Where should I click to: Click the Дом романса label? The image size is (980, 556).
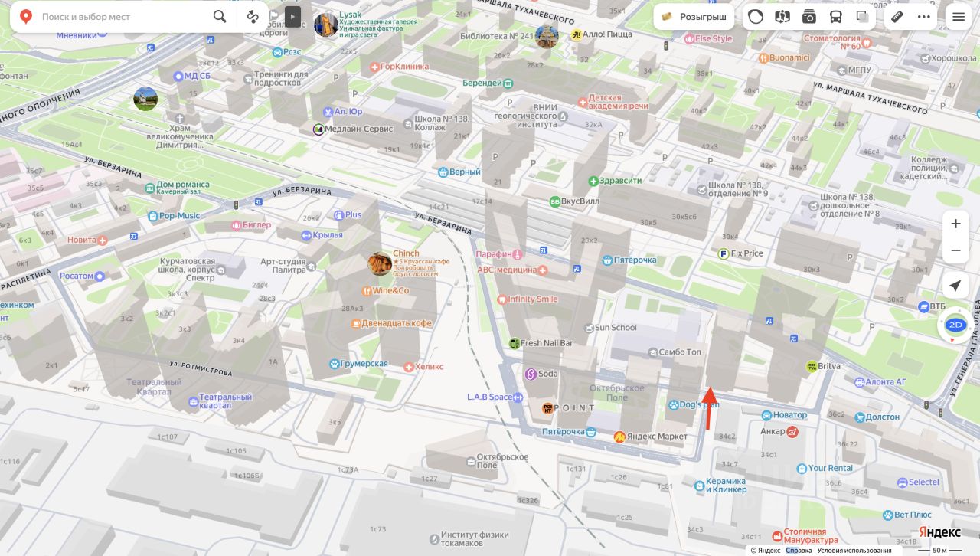(183, 185)
